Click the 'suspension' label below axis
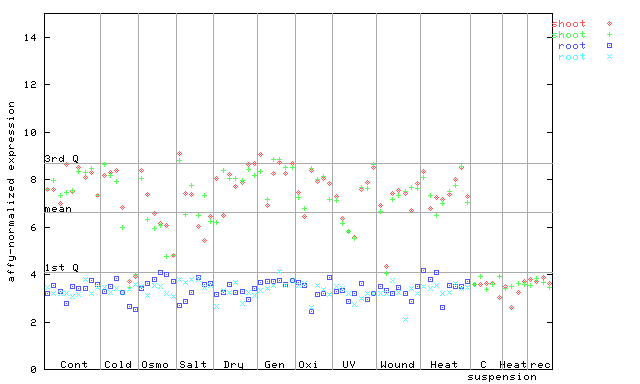This screenshot has width=640, height=384. [x=502, y=377]
